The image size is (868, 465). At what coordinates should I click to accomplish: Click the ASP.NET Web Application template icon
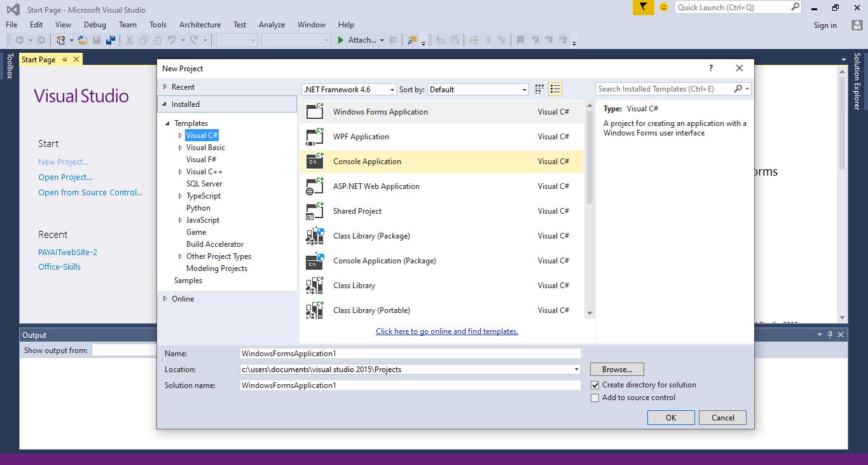315,186
